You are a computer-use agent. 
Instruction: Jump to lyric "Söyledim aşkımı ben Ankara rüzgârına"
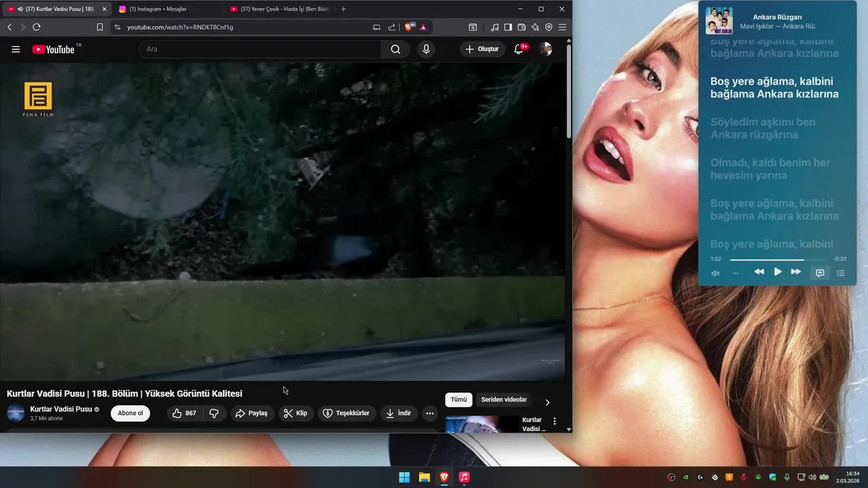(763, 128)
